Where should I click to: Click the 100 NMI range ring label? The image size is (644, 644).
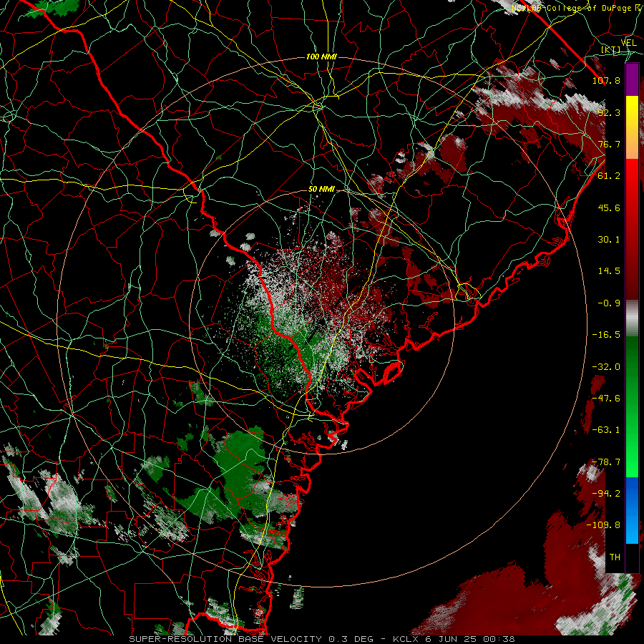[321, 57]
